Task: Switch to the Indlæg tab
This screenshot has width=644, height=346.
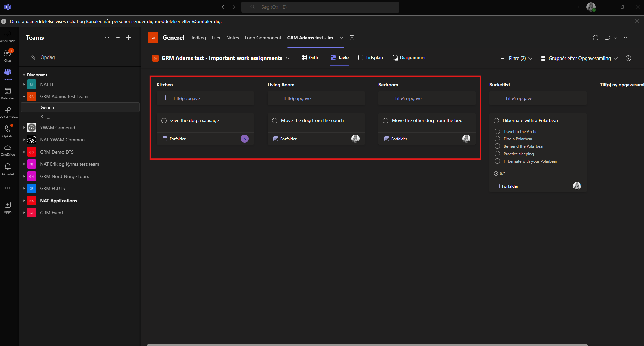Action: [199, 38]
